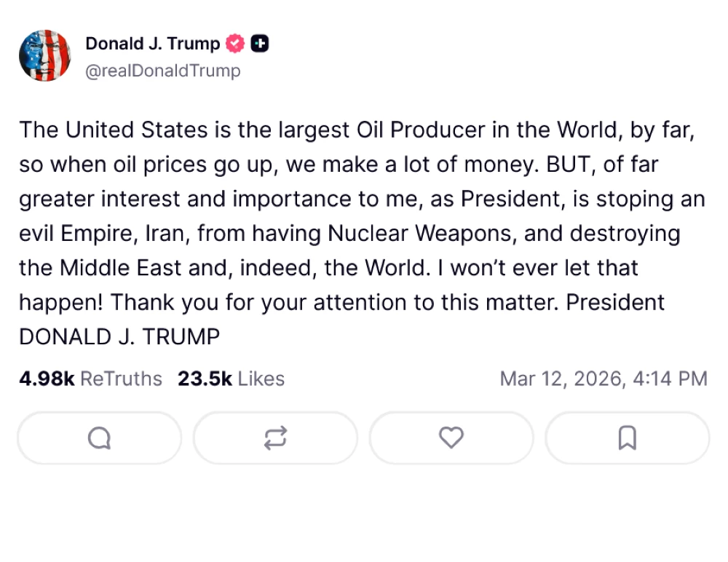Click the @realDonaldTrump handle
Viewport: 728px width, 562px height.
click(x=163, y=71)
